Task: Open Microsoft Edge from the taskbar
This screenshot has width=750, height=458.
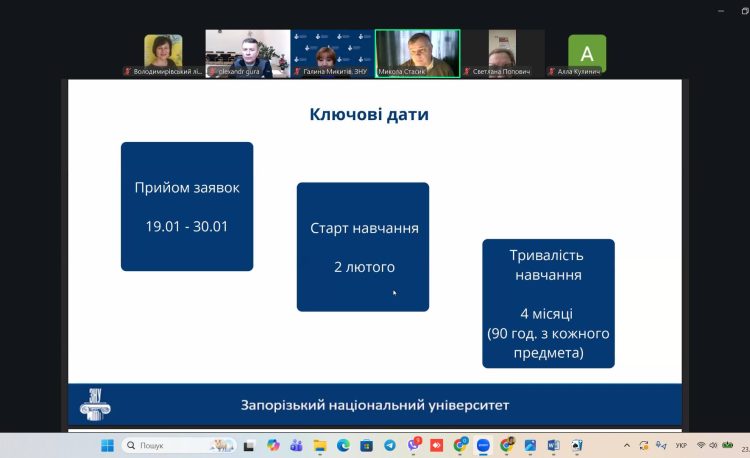Action: point(342,445)
